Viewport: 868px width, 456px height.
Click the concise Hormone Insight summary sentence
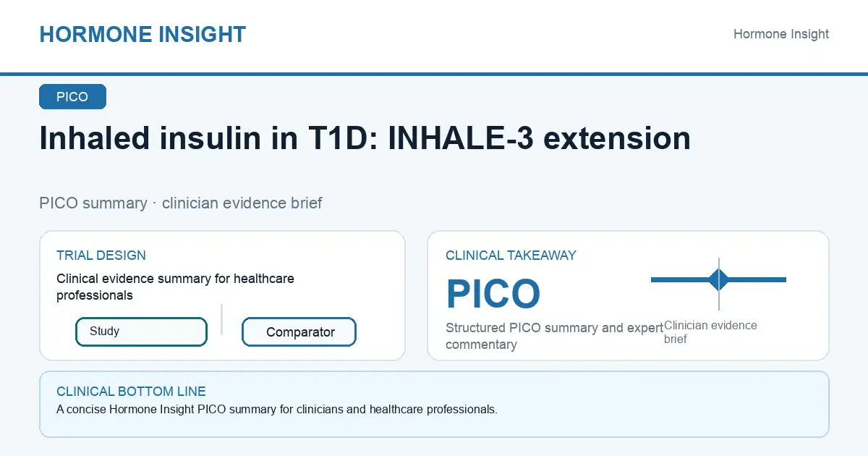[x=277, y=410]
